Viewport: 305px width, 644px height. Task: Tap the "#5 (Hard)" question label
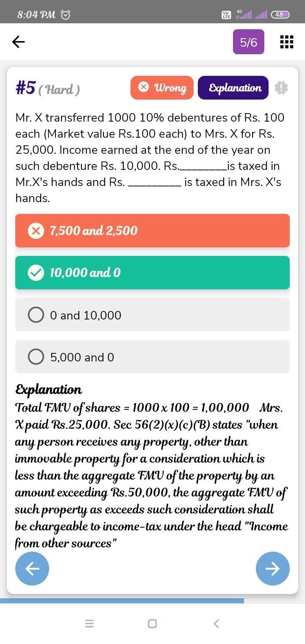48,89
